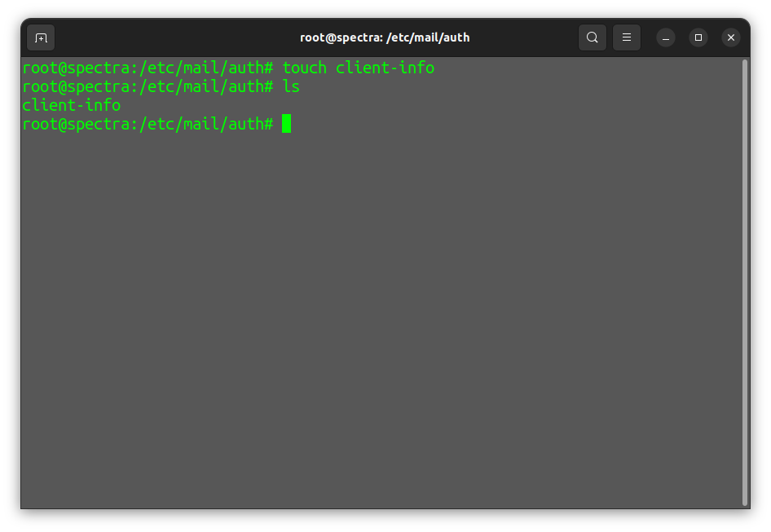
Task: Close the terminal window
Action: (x=731, y=37)
